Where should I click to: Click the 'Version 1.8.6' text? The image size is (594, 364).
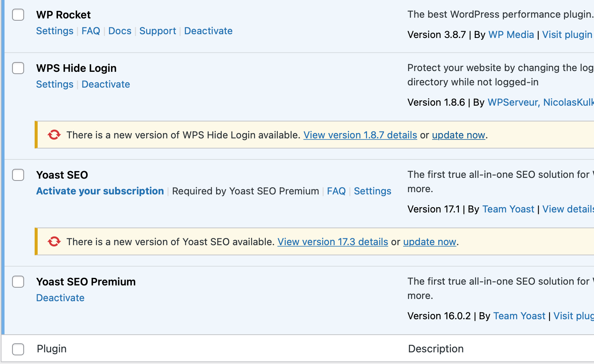click(x=436, y=102)
